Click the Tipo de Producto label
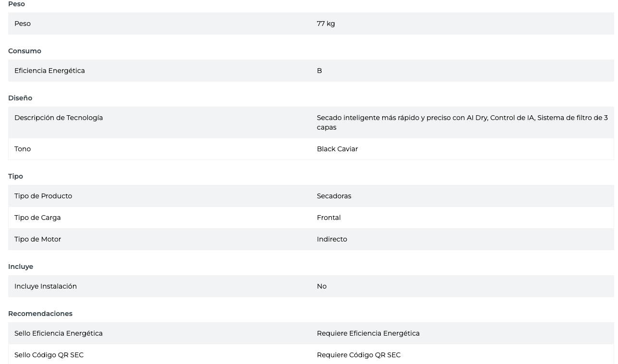Viewport: 618px width, 364px height. [x=43, y=196]
